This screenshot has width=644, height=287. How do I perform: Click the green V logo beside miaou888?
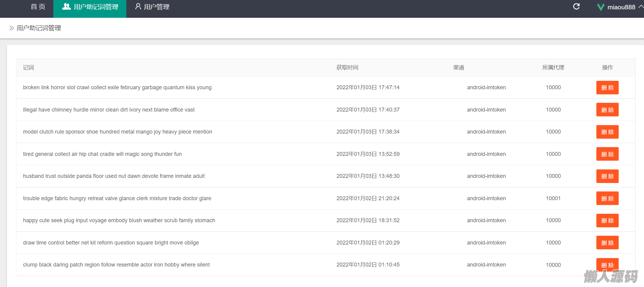(x=601, y=7)
